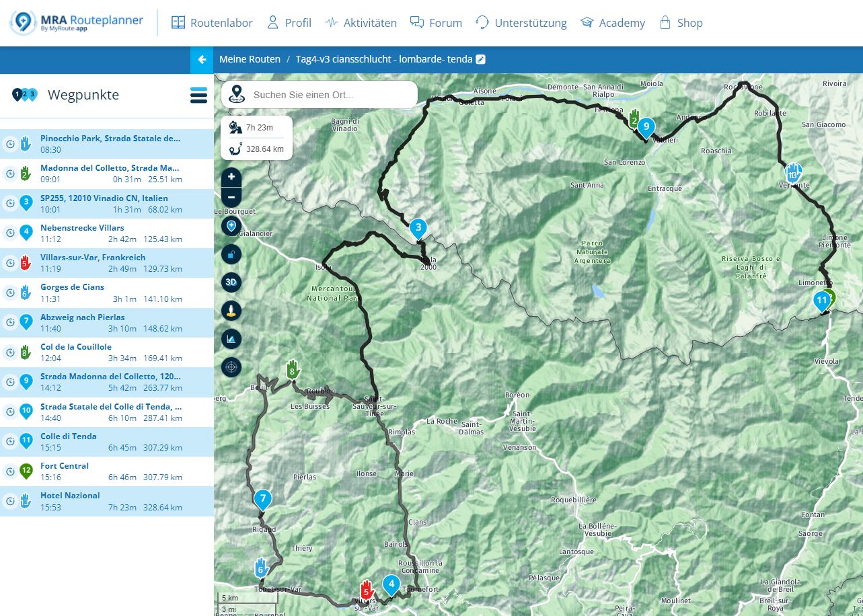
Task: Open the elevation profile chart tool
Action: pyautogui.click(x=231, y=339)
